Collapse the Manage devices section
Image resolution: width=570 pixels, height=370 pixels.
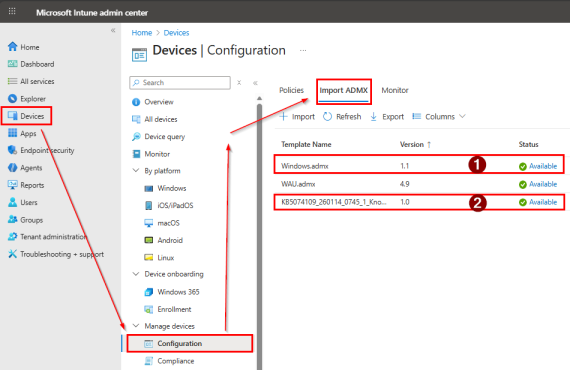point(136,326)
